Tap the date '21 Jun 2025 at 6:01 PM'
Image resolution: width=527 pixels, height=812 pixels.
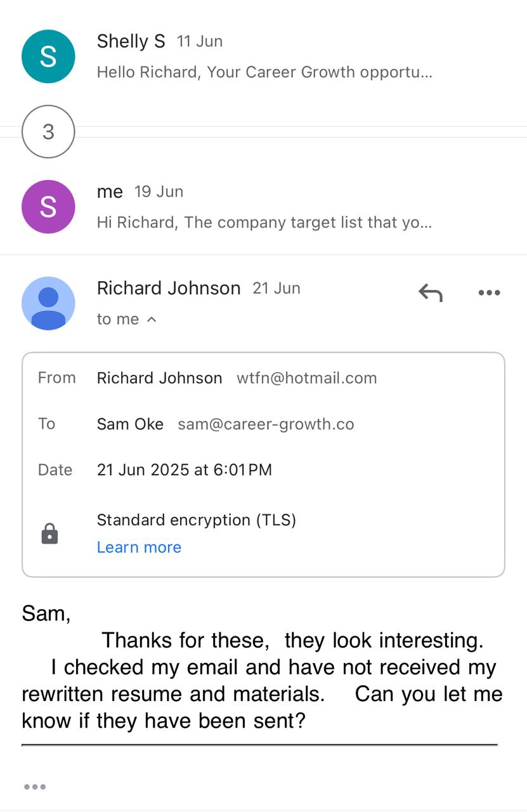tap(184, 470)
